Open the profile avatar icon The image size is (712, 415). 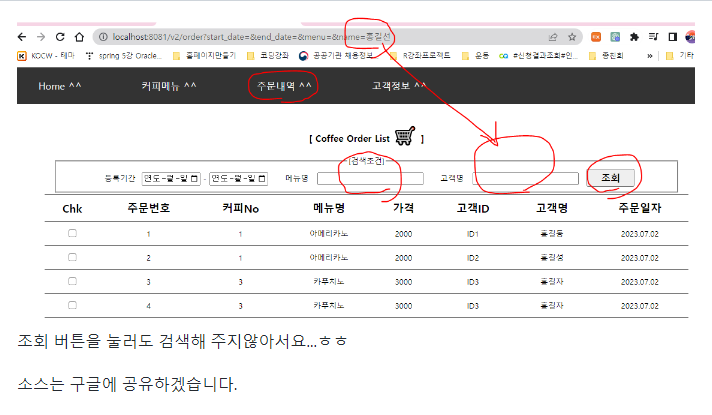(690, 37)
